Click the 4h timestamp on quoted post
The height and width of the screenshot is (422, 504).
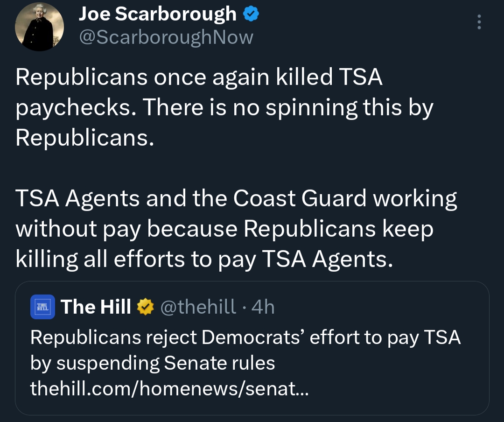pyautogui.click(x=263, y=307)
